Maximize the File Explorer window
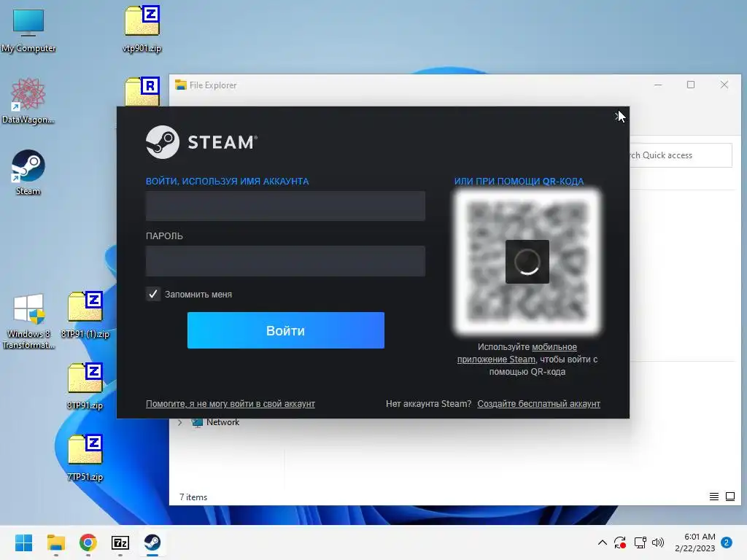 click(x=691, y=85)
